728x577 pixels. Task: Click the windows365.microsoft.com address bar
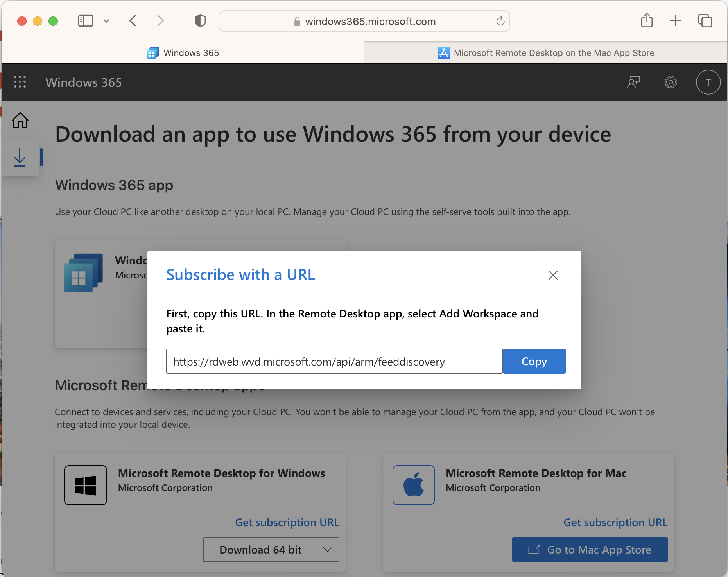pos(364,21)
